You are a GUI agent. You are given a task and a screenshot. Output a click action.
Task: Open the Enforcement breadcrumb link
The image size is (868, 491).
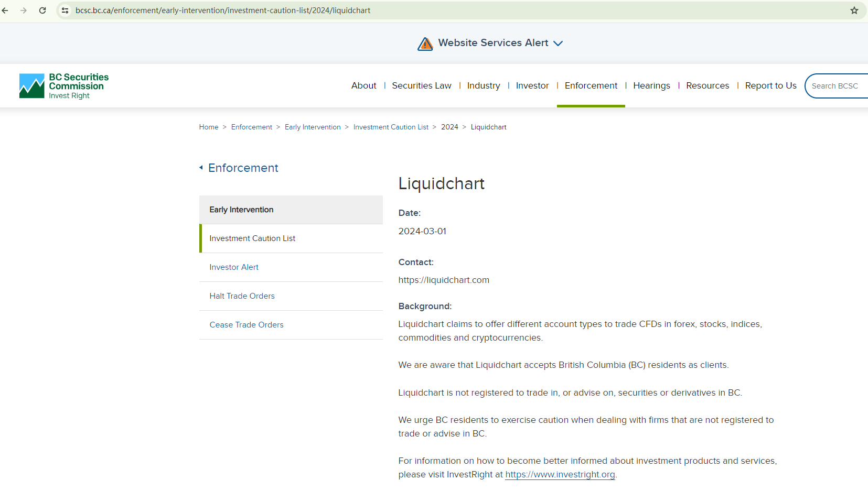[x=252, y=127]
